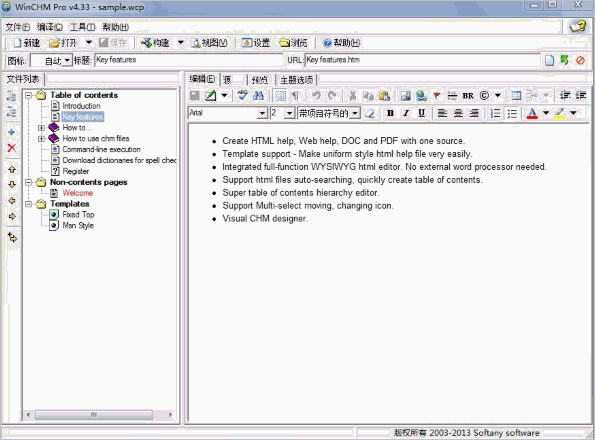The height and width of the screenshot is (440, 595).
Task: Click the cut scissors icon
Action: [x=353, y=96]
